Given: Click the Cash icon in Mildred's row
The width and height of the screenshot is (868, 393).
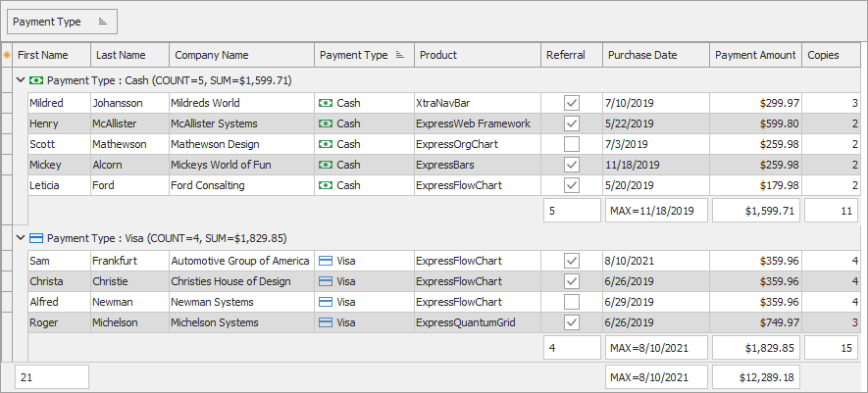Looking at the screenshot, I should point(327,103).
